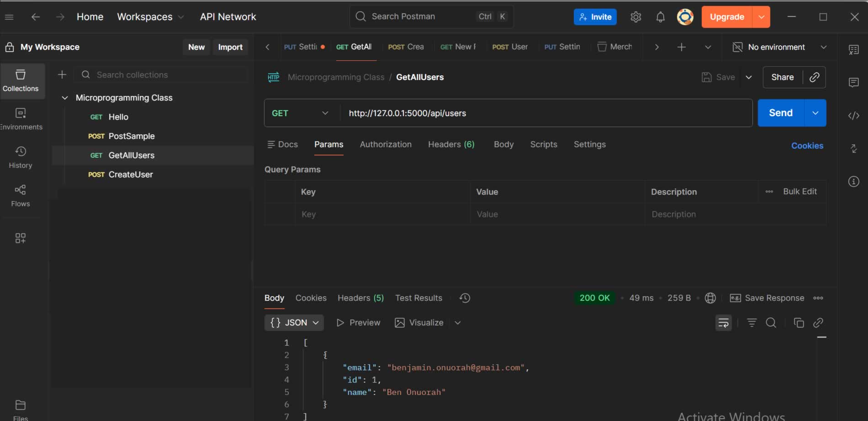Click the filter response icon
The image size is (868, 421).
pyautogui.click(x=752, y=323)
